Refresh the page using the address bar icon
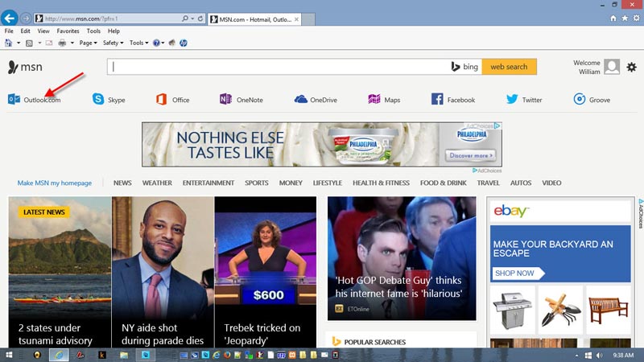Image resolution: width=644 pixels, height=362 pixels. (200, 19)
